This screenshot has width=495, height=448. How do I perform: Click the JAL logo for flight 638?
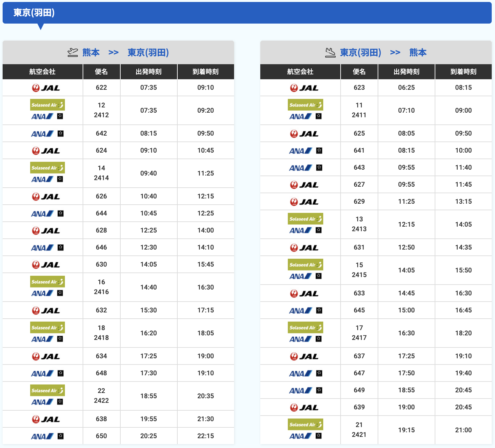click(46, 419)
